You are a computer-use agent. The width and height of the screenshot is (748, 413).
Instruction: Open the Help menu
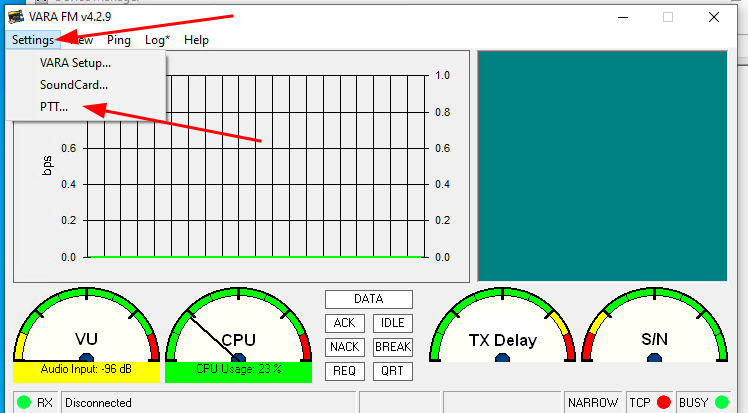197,40
